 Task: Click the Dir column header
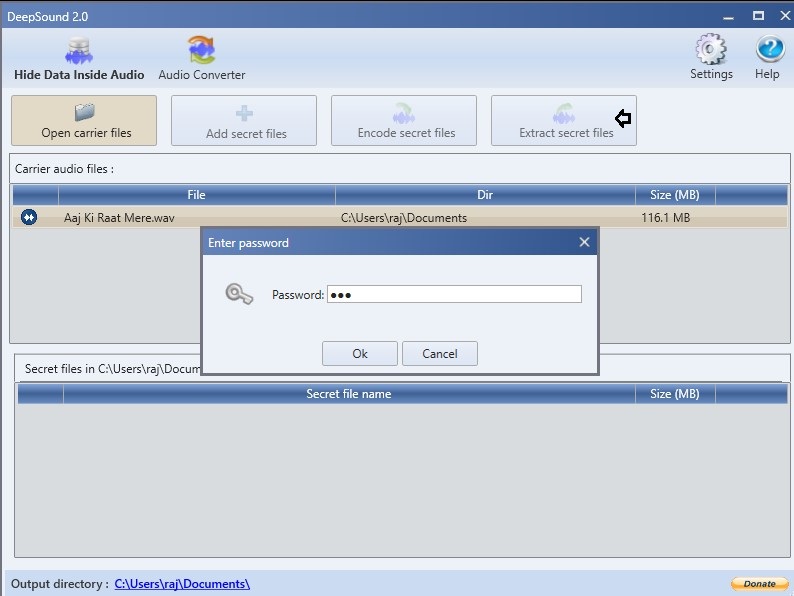(485, 195)
